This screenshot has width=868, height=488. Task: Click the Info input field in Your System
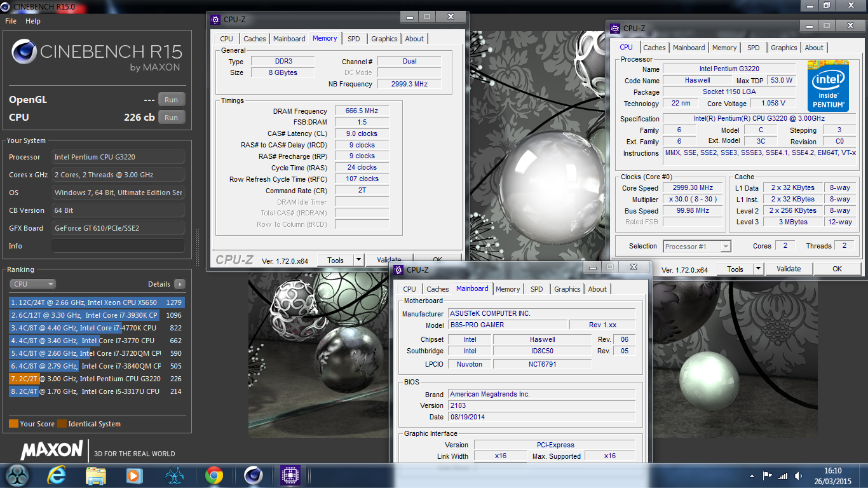118,246
